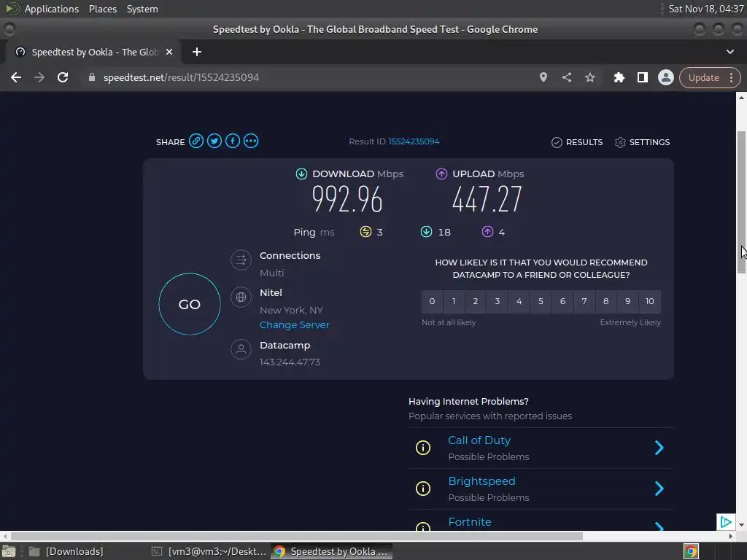
Task: Open the Call of Duty link
Action: pyautogui.click(x=479, y=440)
